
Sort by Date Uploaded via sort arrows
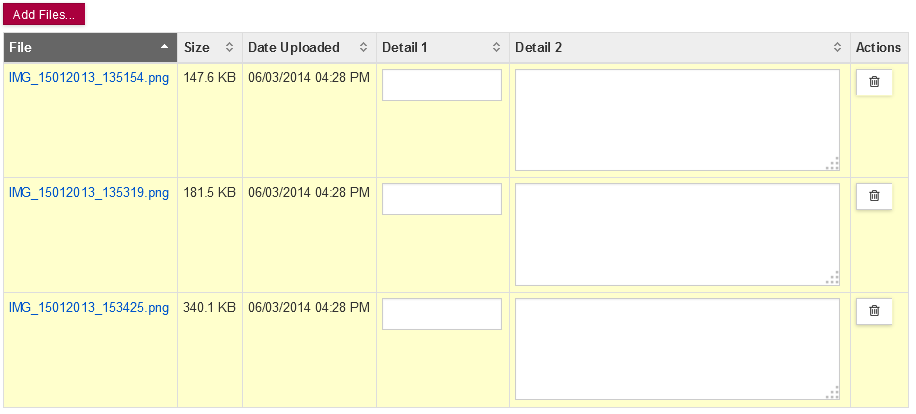[x=363, y=48]
